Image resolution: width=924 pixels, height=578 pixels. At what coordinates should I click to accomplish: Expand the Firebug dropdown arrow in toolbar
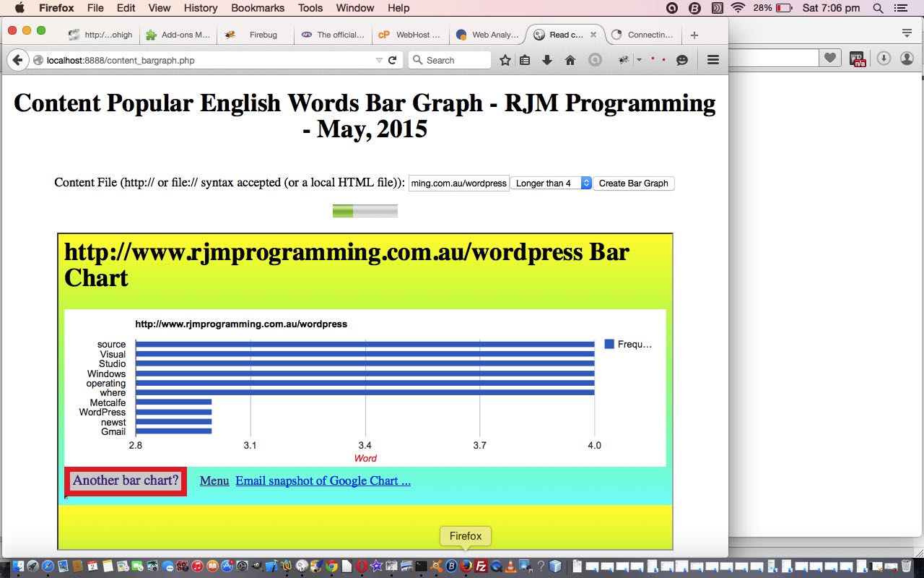(x=639, y=61)
